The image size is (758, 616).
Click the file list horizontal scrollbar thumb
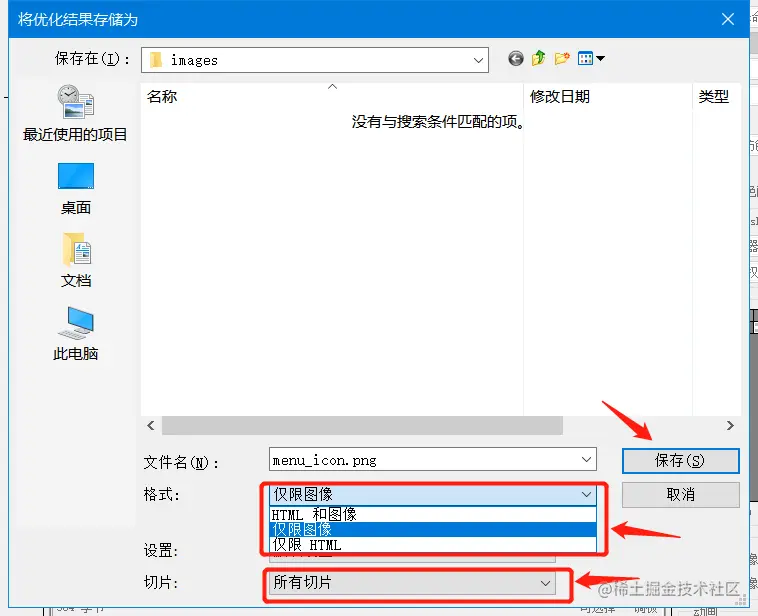coord(362,425)
